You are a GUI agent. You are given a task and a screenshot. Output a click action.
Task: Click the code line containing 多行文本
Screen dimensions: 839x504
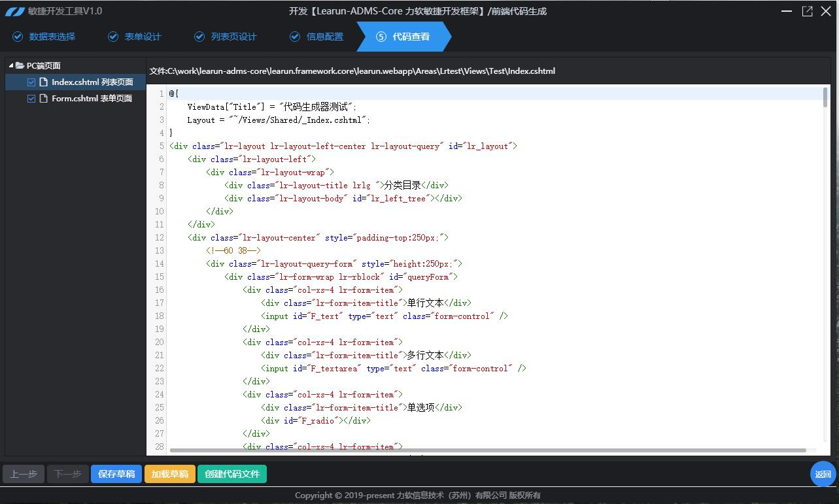point(366,355)
